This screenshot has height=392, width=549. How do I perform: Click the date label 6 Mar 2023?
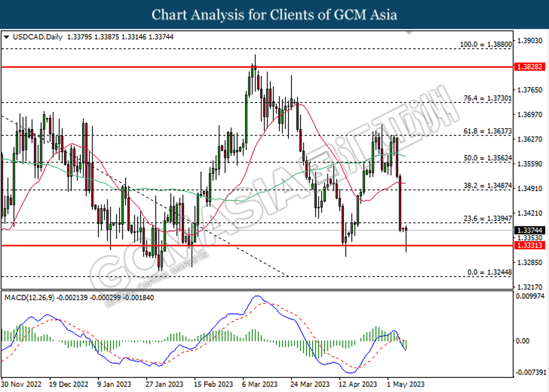coord(260,384)
